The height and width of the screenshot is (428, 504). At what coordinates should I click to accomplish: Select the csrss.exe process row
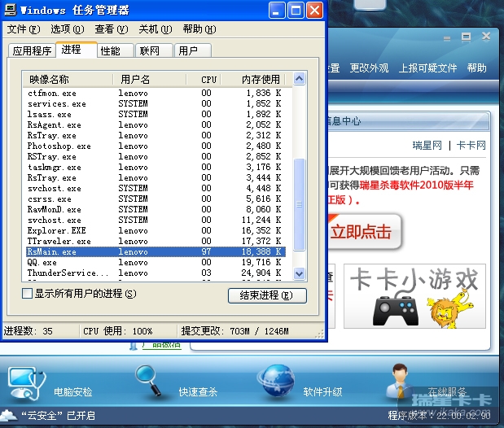click(x=156, y=199)
